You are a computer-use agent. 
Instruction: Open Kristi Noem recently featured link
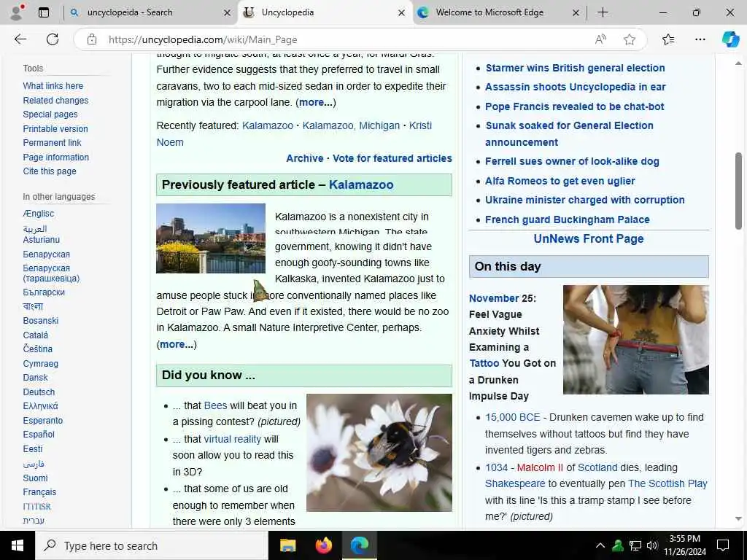pos(294,134)
